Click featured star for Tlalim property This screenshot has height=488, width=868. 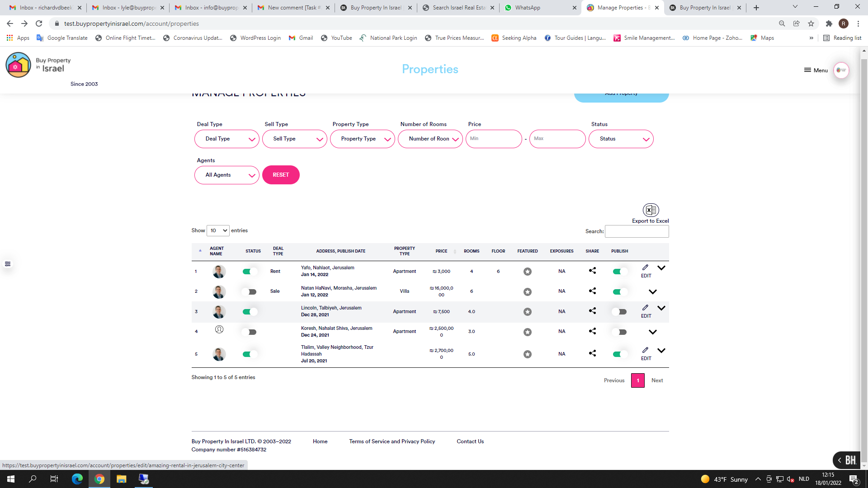click(527, 354)
